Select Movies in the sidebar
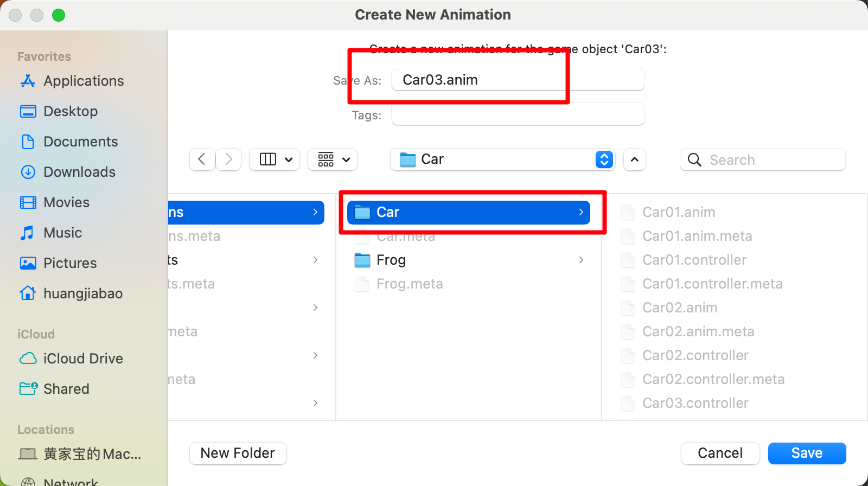The image size is (868, 486). click(54, 202)
